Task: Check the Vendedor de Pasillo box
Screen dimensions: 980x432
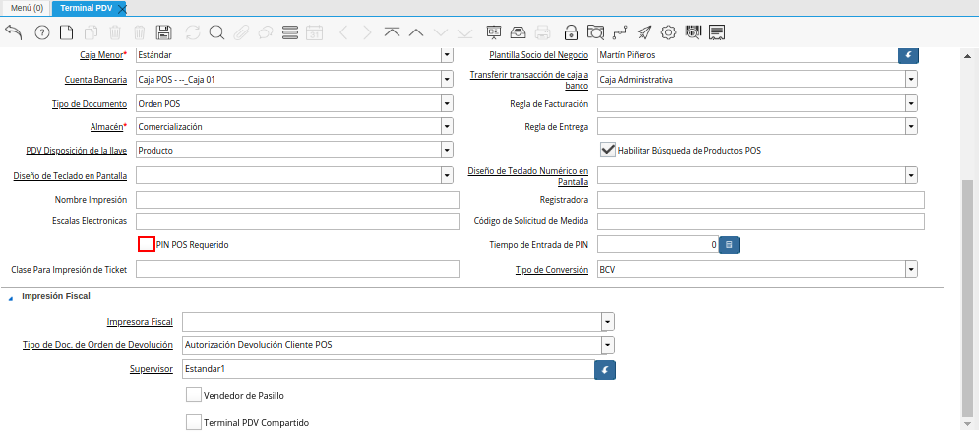Action: click(194, 396)
